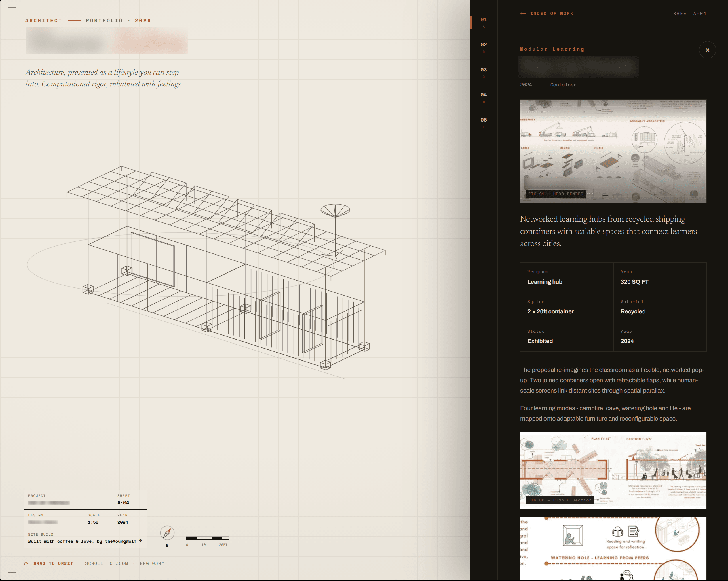
Task: Jump to project 05 in the index
Action: 484,123
